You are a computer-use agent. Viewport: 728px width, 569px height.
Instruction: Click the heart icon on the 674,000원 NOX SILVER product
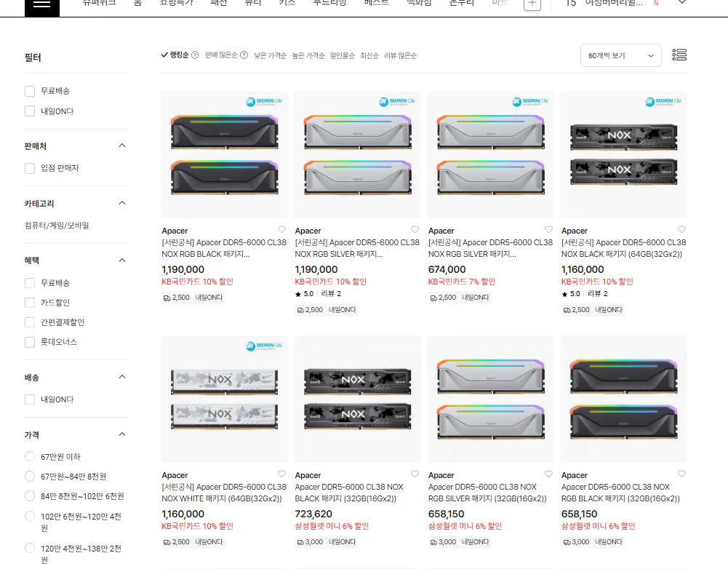(x=548, y=229)
